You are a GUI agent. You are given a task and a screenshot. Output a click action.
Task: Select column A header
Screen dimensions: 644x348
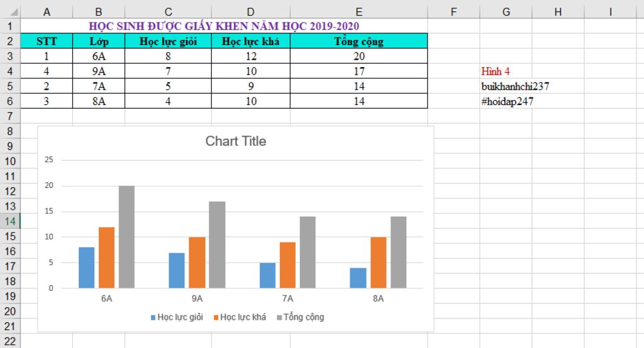click(x=47, y=12)
